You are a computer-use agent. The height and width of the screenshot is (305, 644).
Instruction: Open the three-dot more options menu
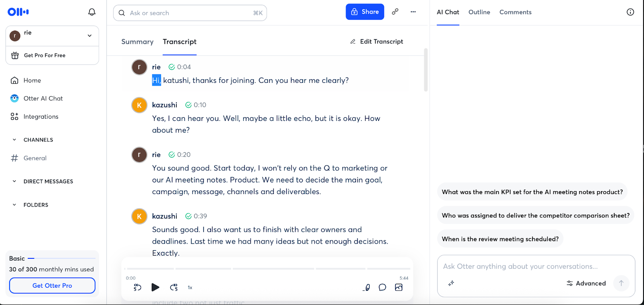coord(413,12)
